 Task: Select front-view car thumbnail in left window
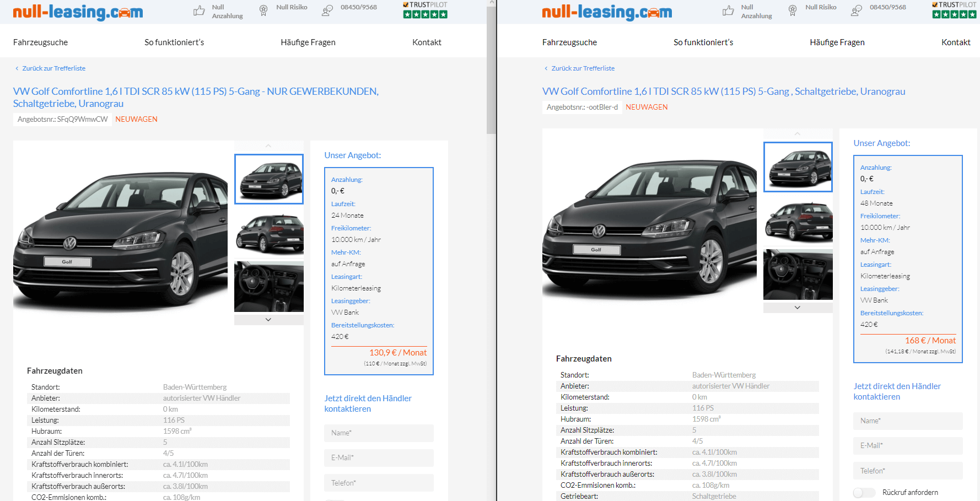click(269, 179)
